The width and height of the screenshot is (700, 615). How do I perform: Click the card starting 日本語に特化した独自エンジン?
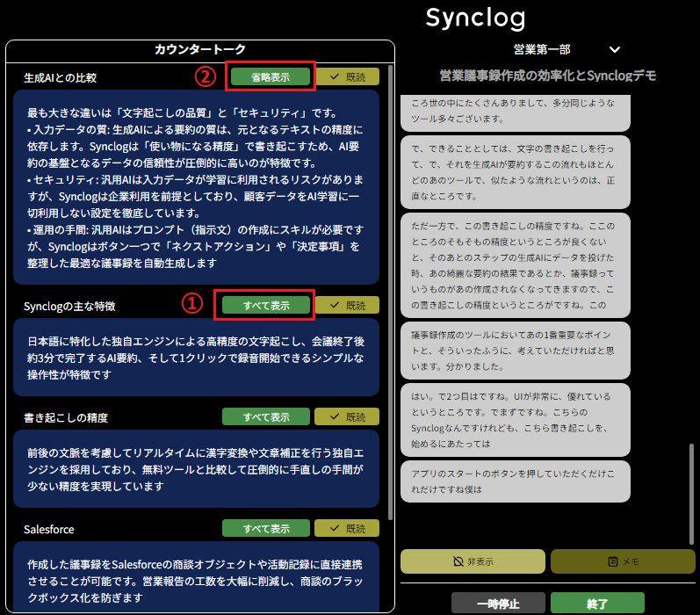pyautogui.click(x=196, y=358)
